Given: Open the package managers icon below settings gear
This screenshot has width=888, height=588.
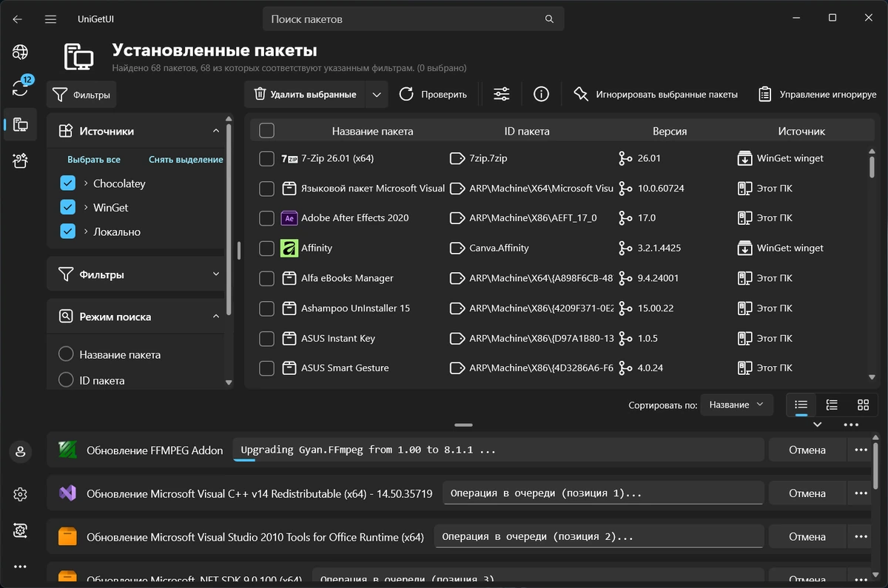Looking at the screenshot, I should pyautogui.click(x=20, y=530).
